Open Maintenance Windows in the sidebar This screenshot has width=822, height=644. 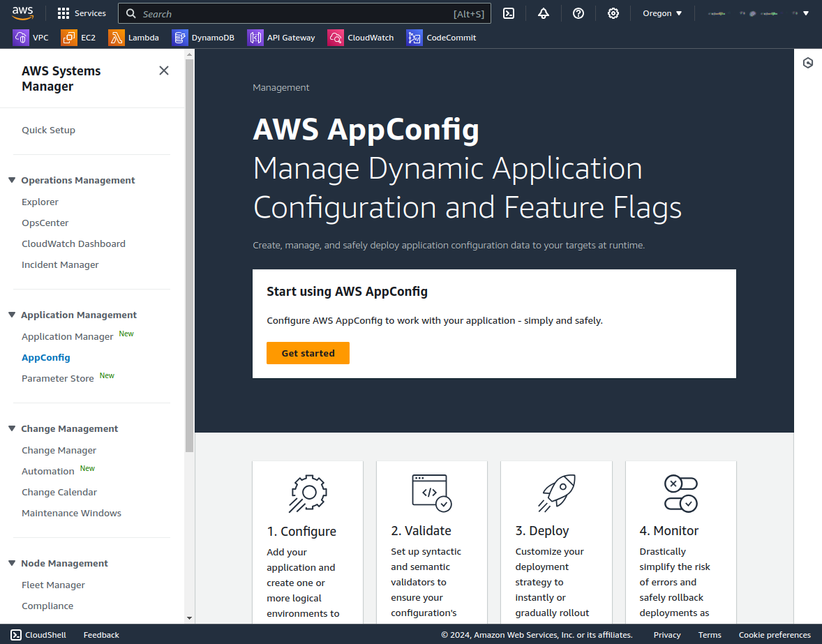(71, 513)
